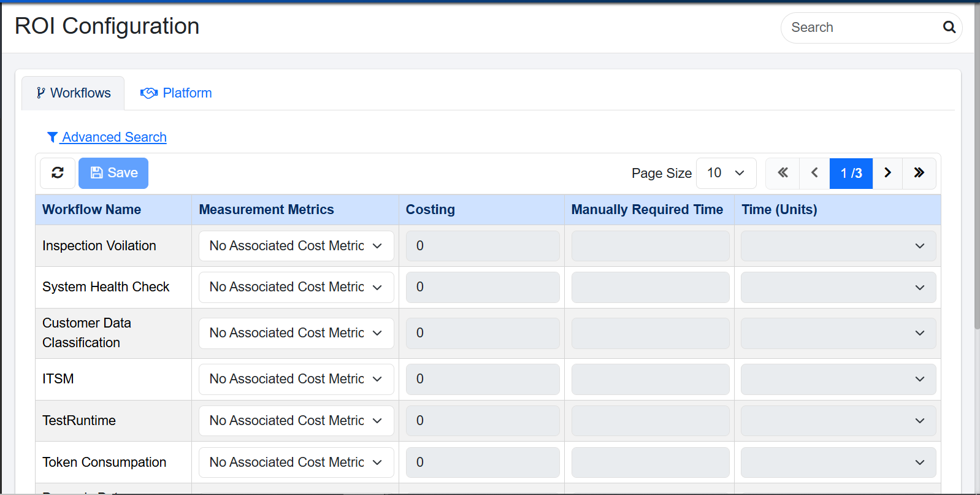Open the Advanced Search link
Image resolution: width=980 pixels, height=495 pixels.
pos(114,137)
